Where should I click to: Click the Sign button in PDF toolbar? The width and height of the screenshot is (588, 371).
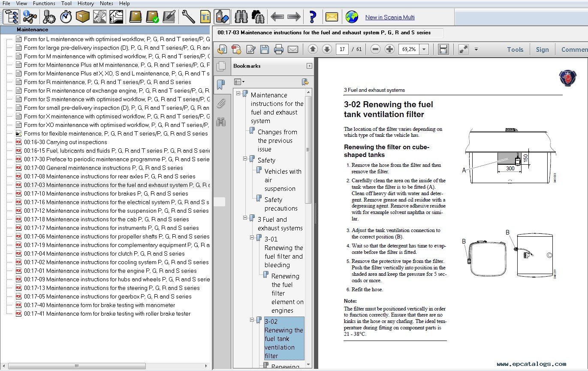point(542,50)
